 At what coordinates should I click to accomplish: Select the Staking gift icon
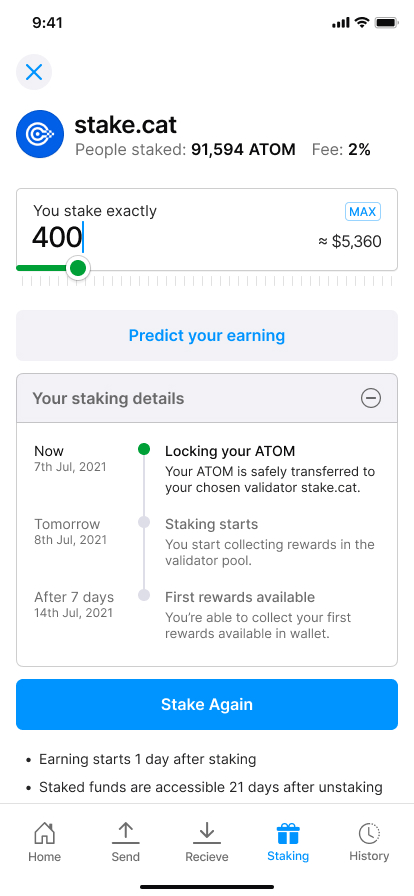point(288,833)
